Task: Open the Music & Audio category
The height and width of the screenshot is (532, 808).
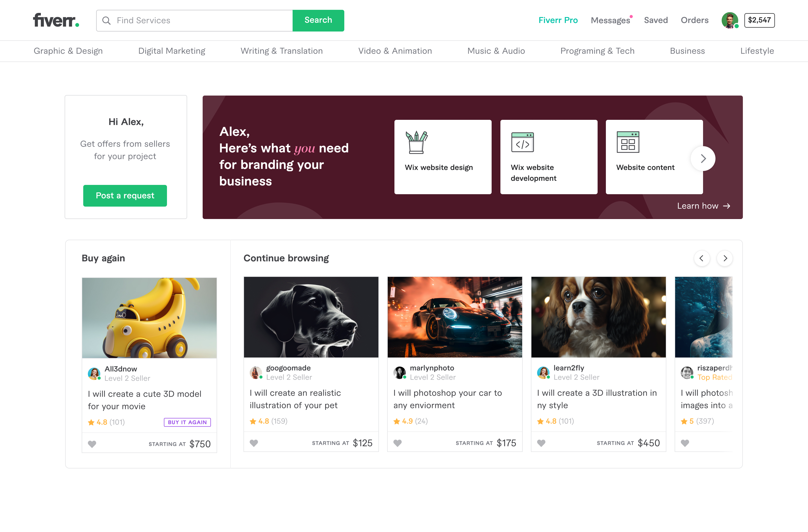Action: click(496, 51)
